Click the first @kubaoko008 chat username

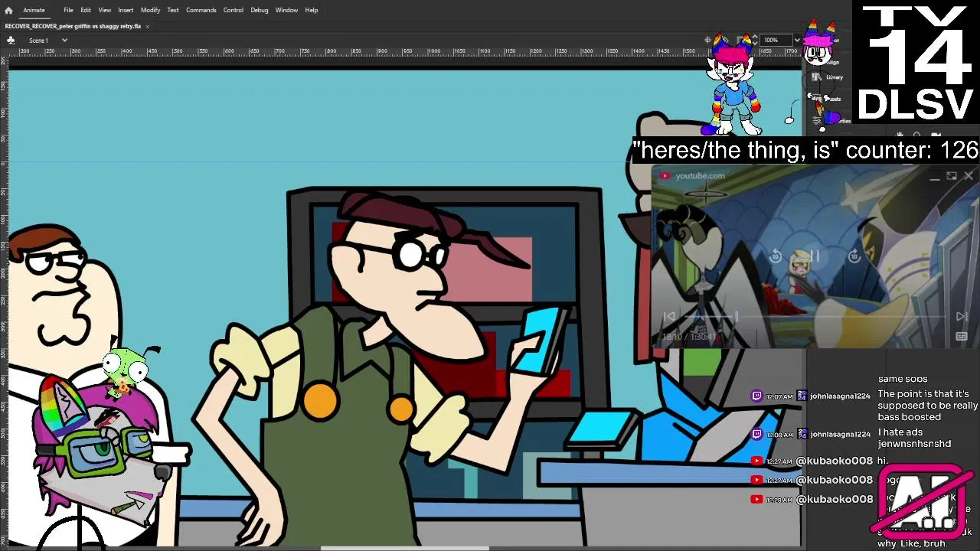(x=835, y=461)
